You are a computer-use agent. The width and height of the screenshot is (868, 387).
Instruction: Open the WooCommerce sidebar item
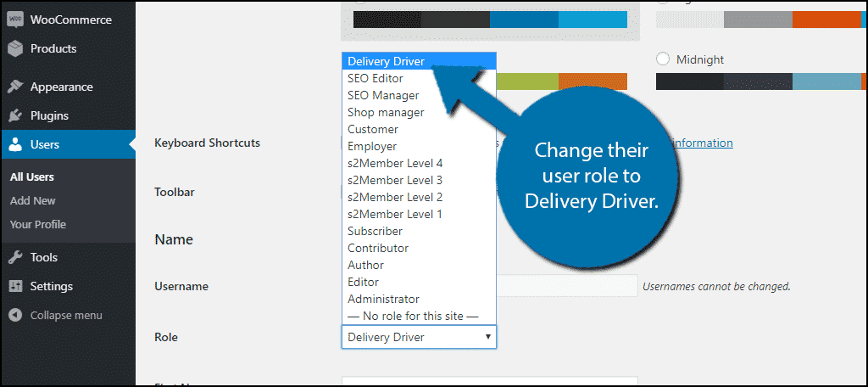pos(68,20)
